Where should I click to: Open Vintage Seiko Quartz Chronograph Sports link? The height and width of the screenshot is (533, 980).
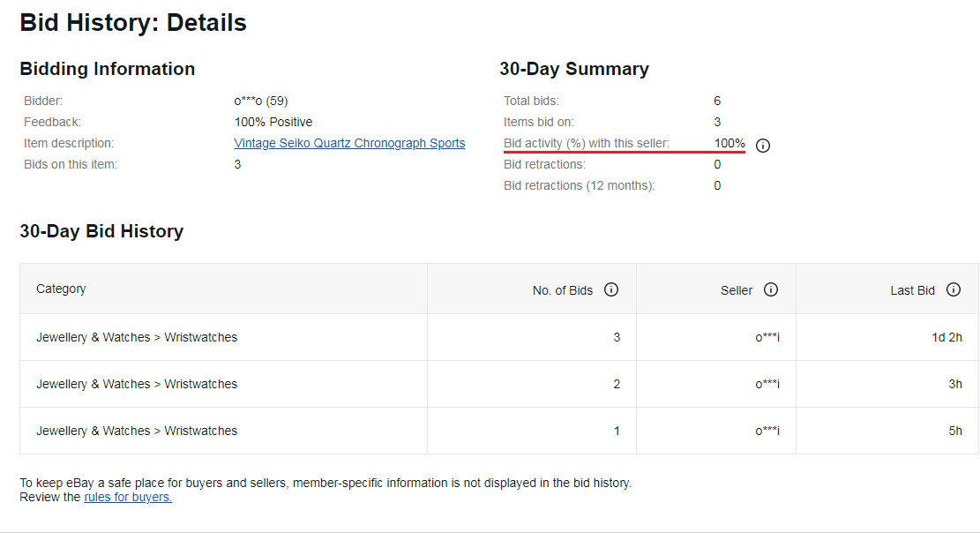tap(349, 143)
